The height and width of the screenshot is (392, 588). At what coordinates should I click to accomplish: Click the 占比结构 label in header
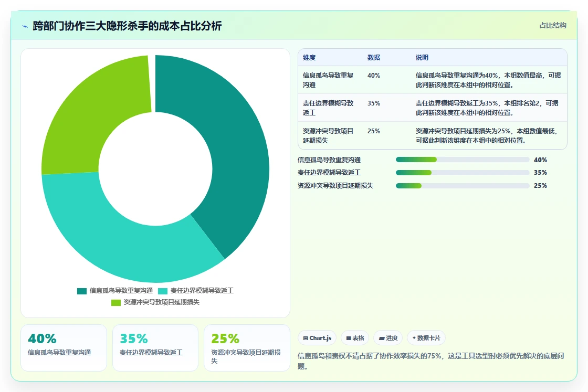[x=553, y=26]
